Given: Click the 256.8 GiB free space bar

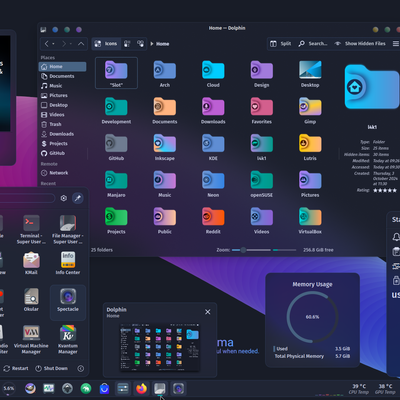Looking at the screenshot, I should [x=284, y=250].
